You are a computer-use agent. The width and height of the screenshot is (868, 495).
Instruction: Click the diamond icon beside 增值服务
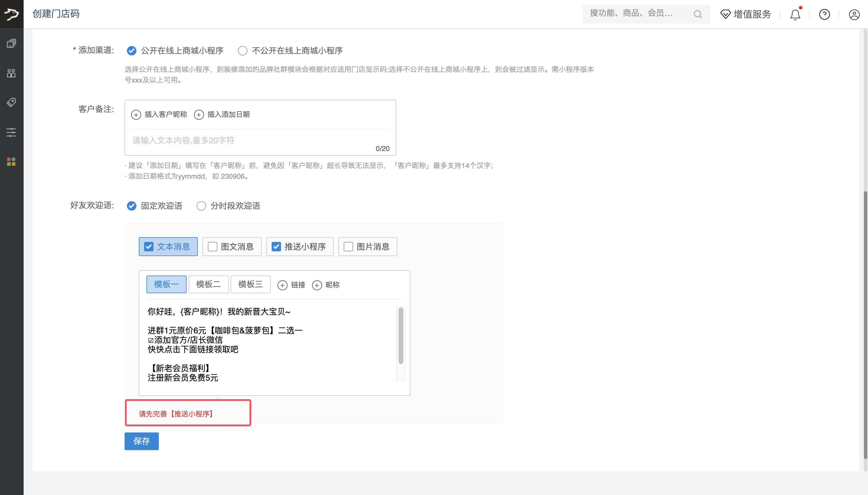coord(725,14)
